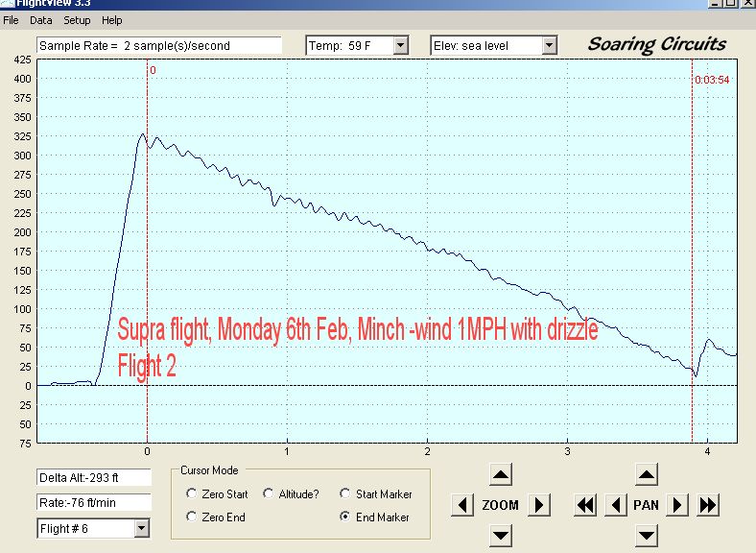The image size is (756, 553).
Task: Click the ZOOM right arrow
Action: (x=539, y=505)
